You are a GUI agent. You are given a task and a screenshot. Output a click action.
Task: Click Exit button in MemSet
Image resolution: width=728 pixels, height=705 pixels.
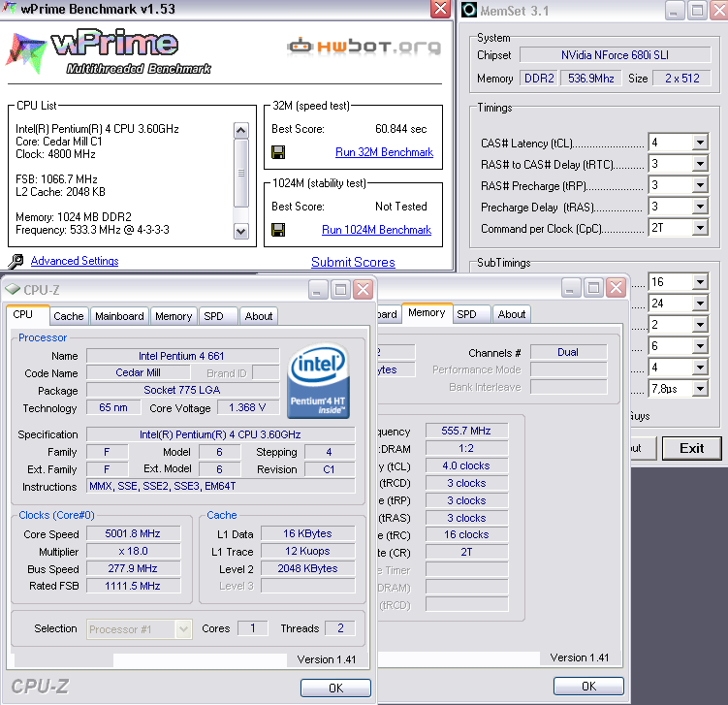(692, 448)
